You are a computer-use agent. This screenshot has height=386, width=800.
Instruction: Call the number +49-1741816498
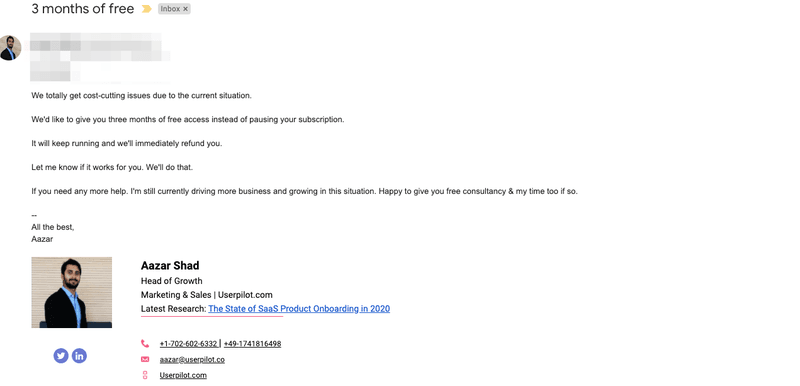click(x=252, y=344)
